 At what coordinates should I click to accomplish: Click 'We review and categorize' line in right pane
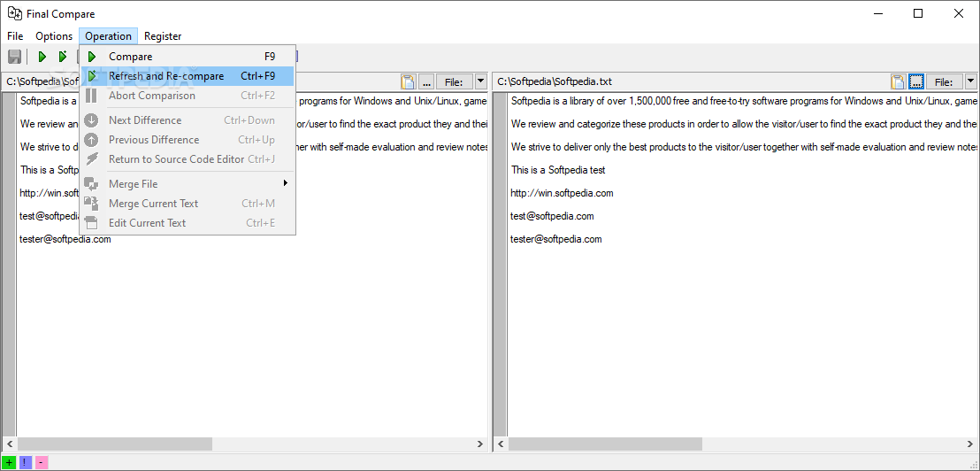744,124
